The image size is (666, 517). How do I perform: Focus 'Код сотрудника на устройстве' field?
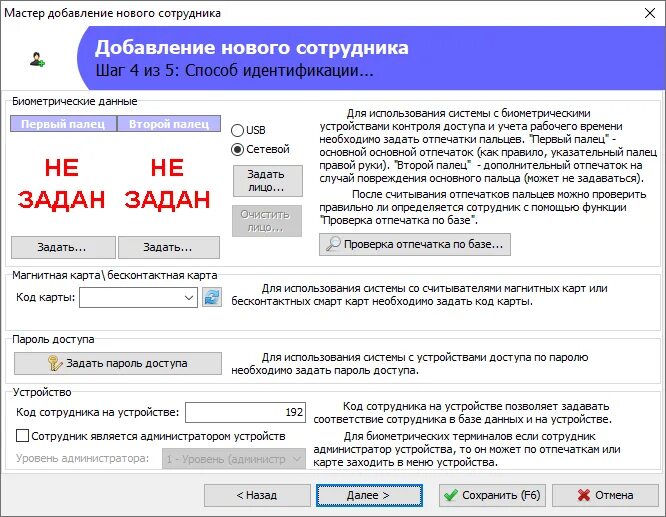246,412
